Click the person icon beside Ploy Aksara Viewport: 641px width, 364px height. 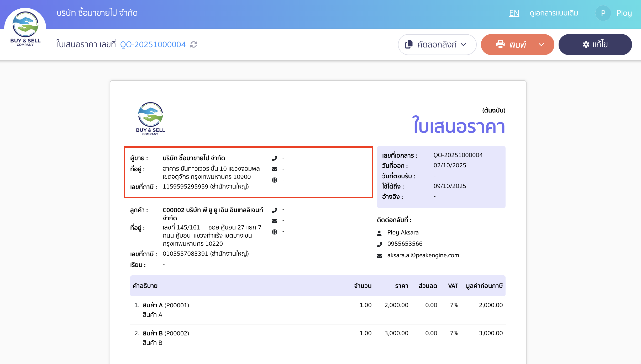pyautogui.click(x=379, y=232)
